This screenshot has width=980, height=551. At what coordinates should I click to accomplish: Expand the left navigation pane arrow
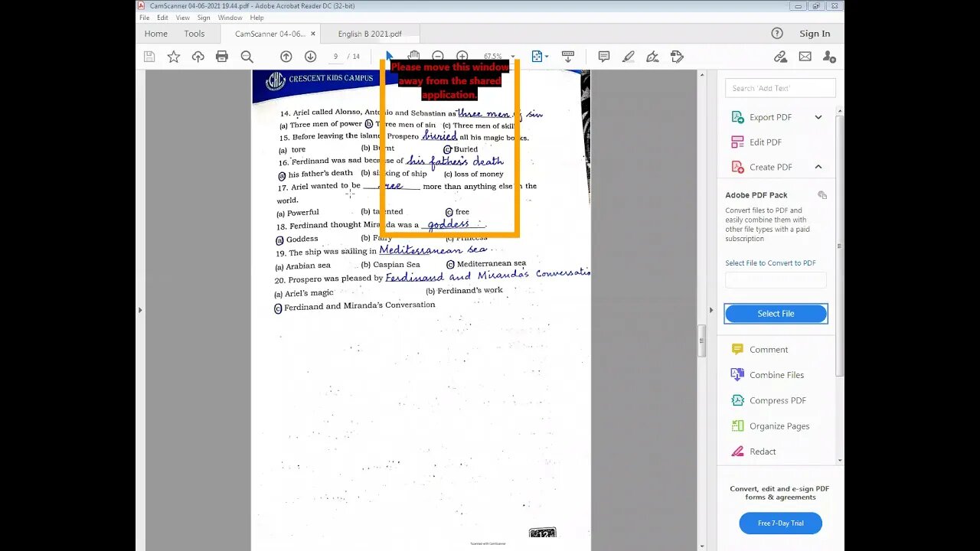139,310
